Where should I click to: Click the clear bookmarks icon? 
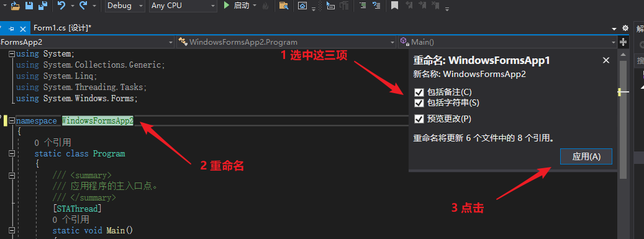(x=436, y=6)
